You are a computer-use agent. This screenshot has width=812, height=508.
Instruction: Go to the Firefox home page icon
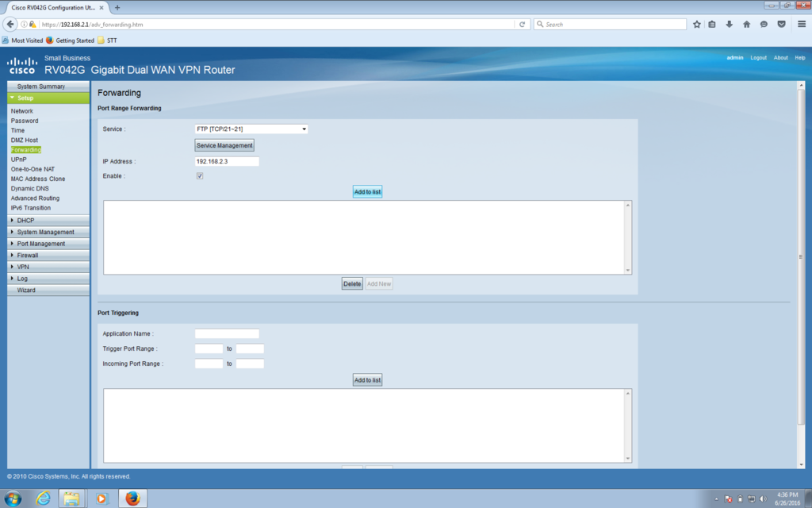tap(747, 25)
